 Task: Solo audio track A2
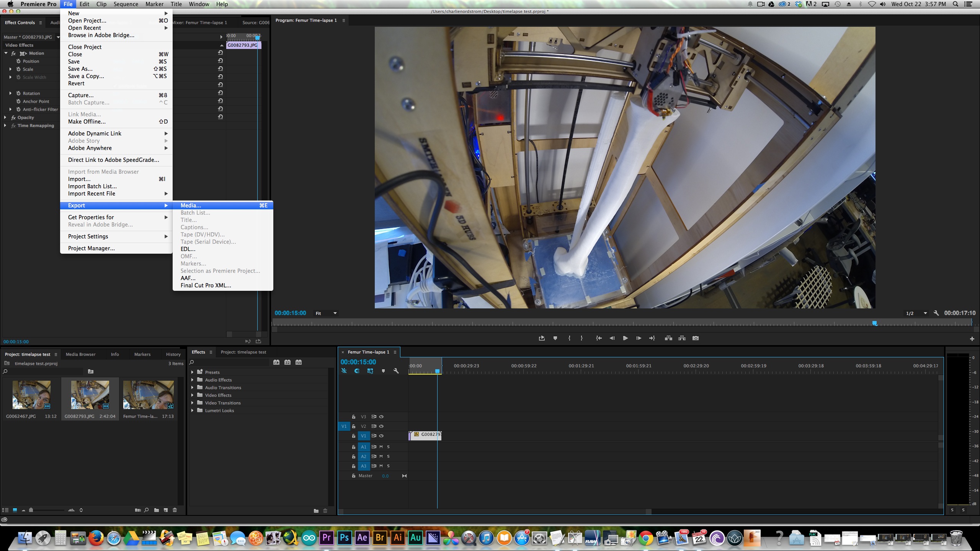388,456
